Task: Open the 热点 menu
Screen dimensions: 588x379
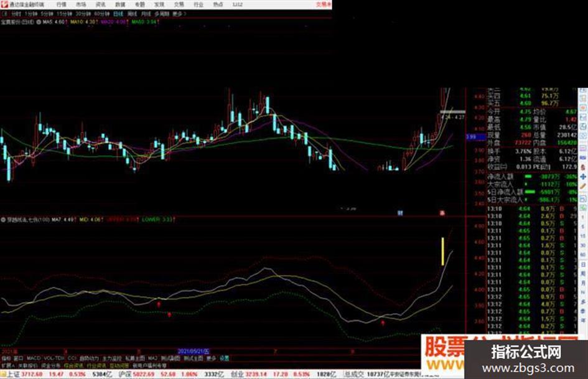Action: (x=218, y=4)
